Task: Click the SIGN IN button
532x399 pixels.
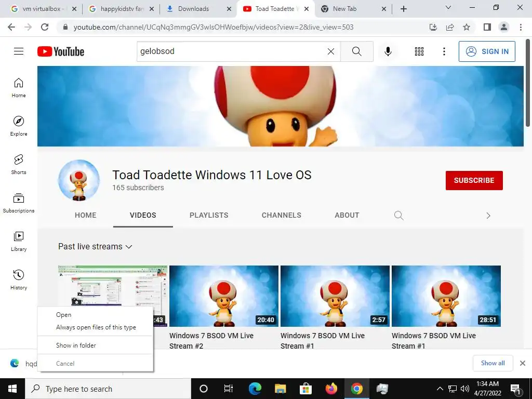Action: [x=487, y=51]
